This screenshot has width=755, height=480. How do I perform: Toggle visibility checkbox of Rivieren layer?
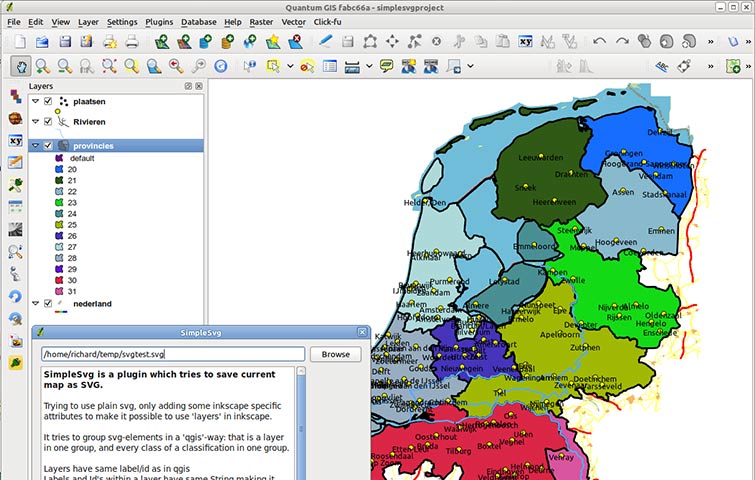[48, 121]
